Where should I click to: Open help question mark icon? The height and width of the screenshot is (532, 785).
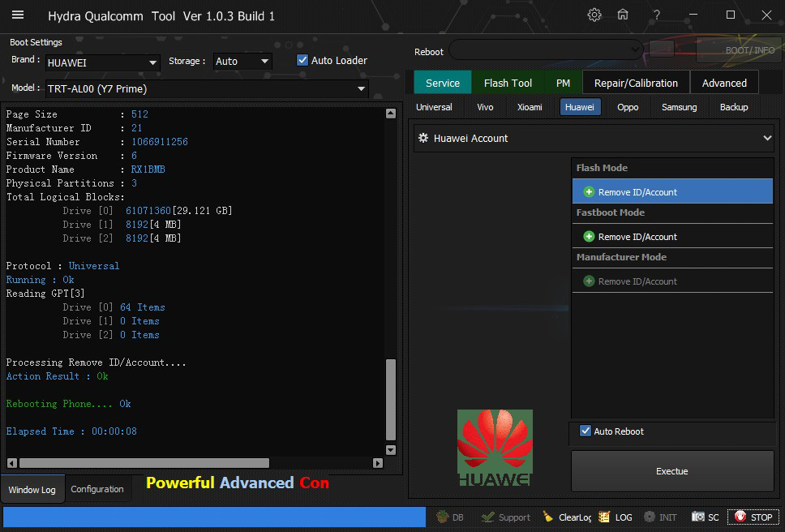click(657, 15)
